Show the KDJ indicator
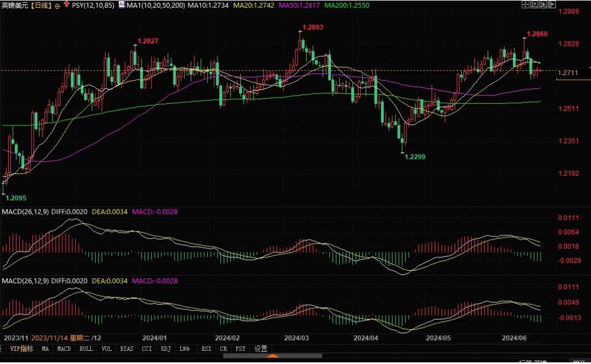Image resolution: width=591 pixels, height=364 pixels. pos(166,349)
